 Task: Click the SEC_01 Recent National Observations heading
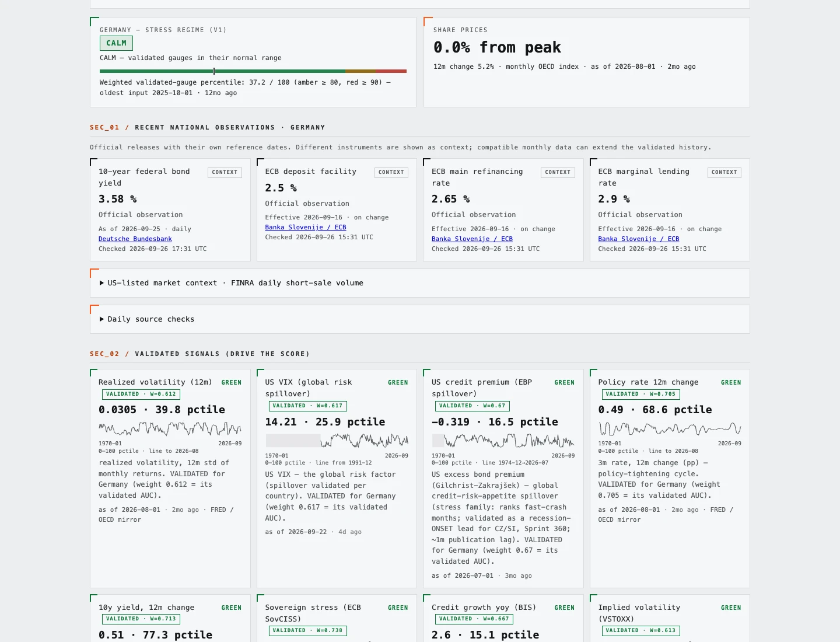tap(208, 127)
